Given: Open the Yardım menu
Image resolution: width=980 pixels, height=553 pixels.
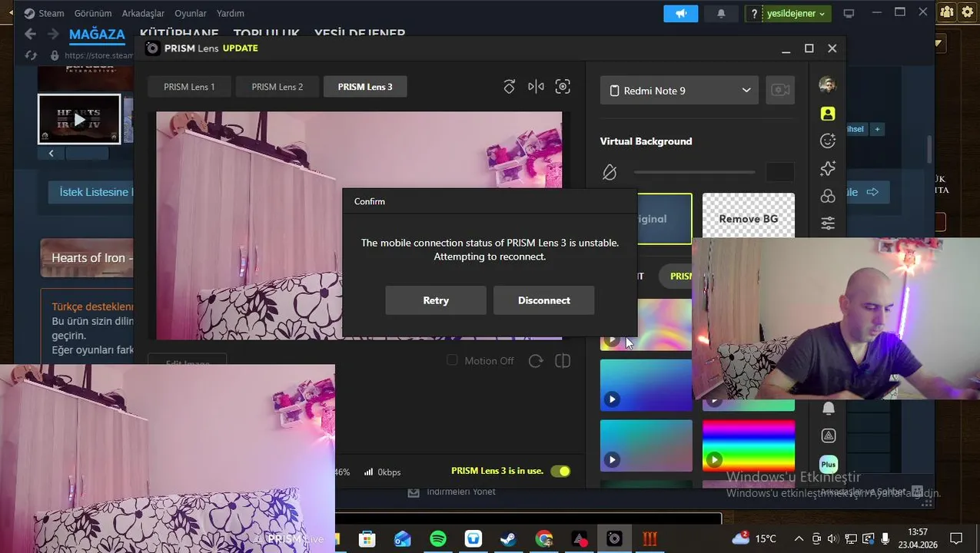Looking at the screenshot, I should click(x=230, y=14).
